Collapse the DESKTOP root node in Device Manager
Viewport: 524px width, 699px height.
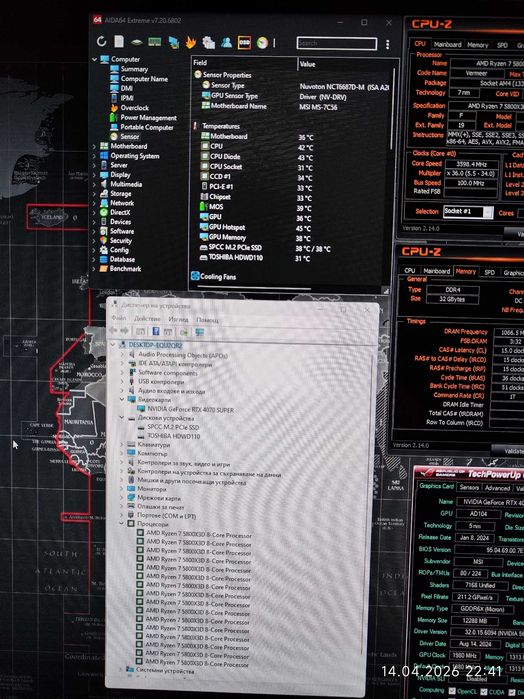tap(113, 345)
